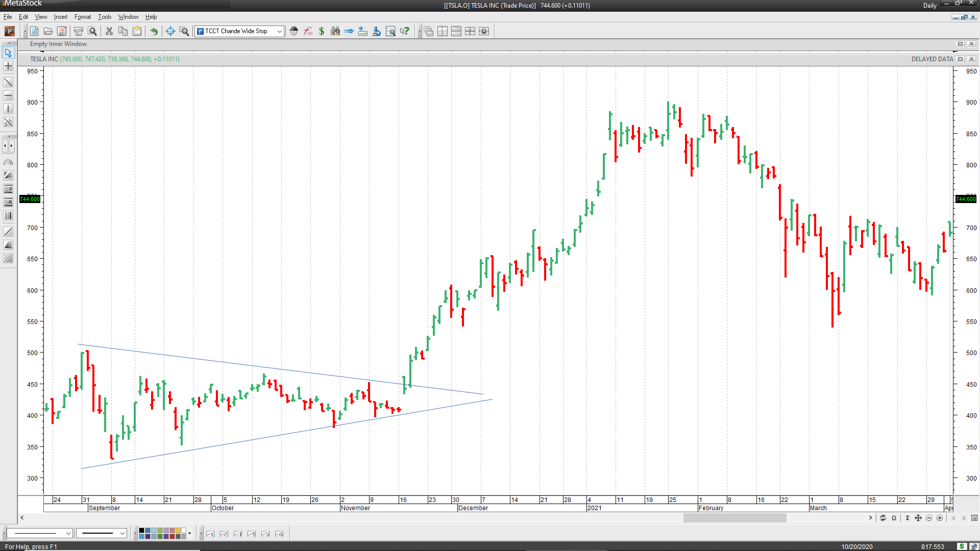Click the blue arrow toolbar icon

(x=349, y=31)
